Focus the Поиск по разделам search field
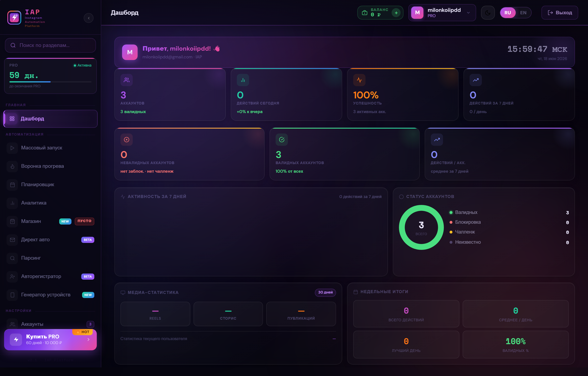 tap(50, 45)
